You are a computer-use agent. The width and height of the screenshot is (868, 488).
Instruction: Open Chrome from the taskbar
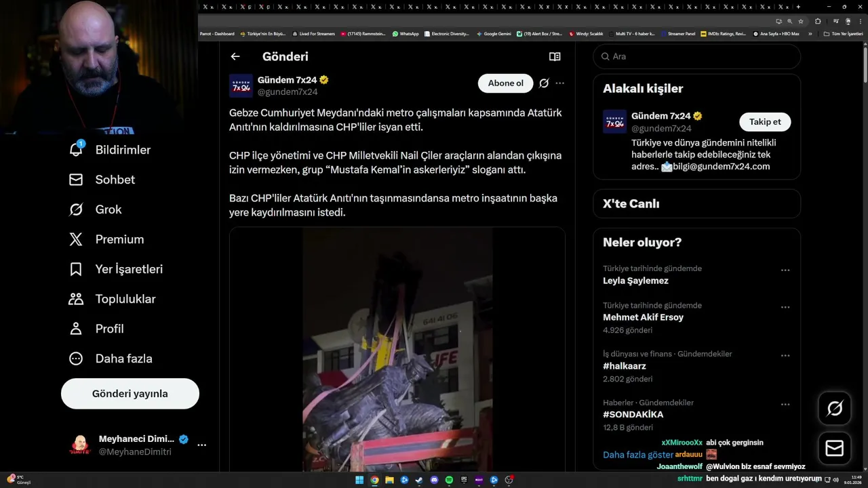click(374, 480)
